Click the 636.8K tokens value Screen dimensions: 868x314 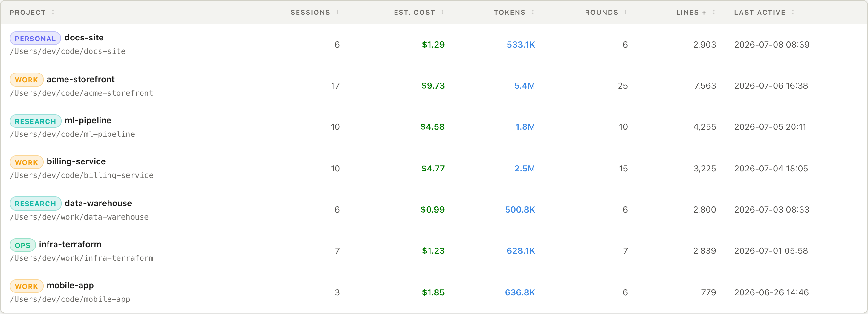click(x=520, y=292)
